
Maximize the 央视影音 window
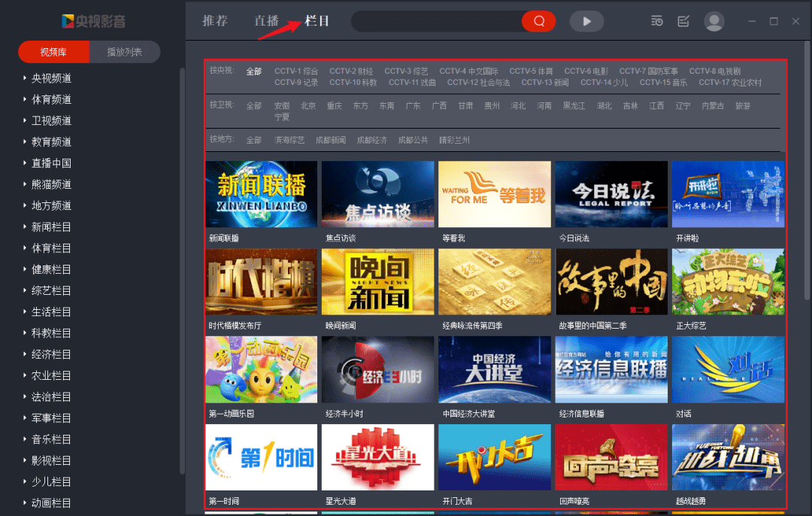774,21
